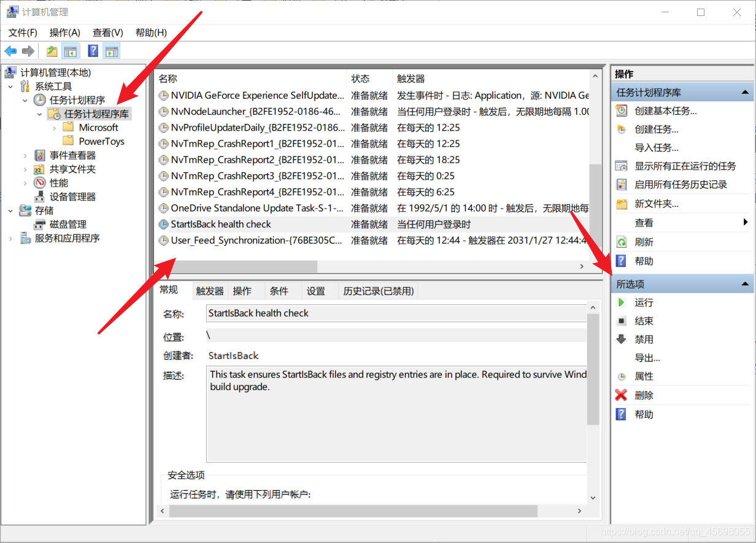Click the 禁用 down-arrow icon

pos(621,339)
